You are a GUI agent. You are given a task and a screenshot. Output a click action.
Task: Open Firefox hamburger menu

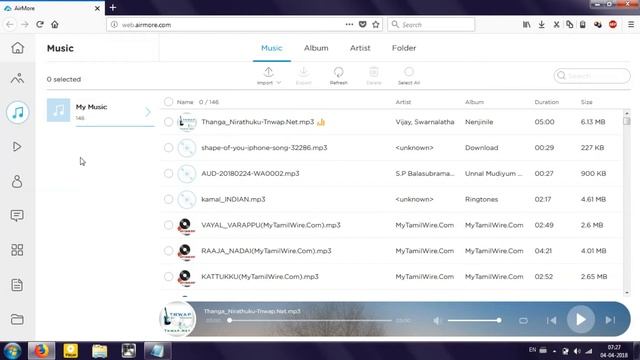[x=631, y=24]
